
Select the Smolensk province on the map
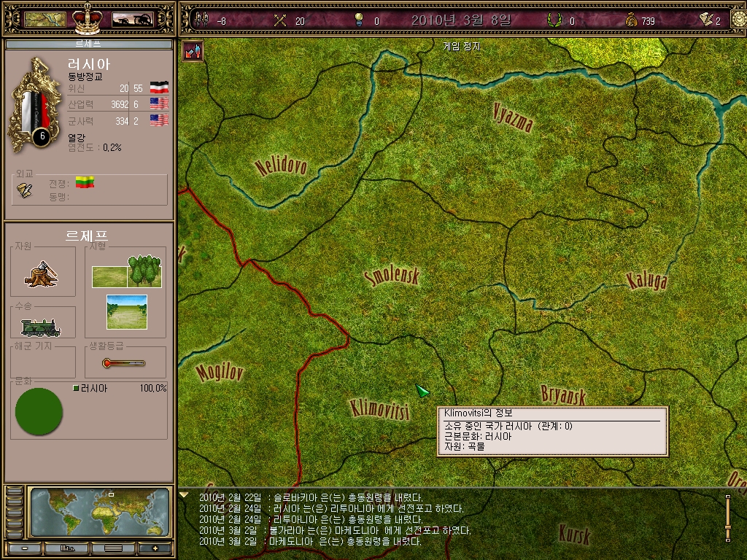coord(392,276)
